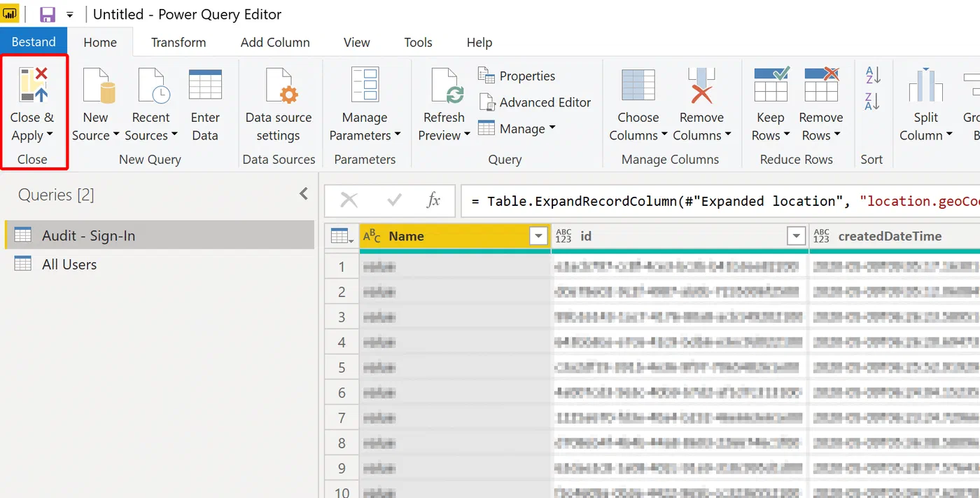Click the Keep Rows icon

pos(771,84)
